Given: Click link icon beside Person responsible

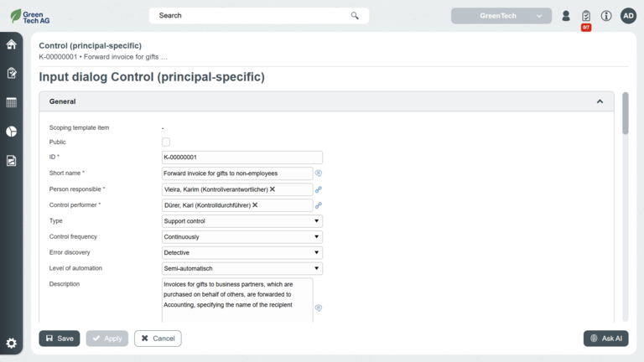Looking at the screenshot, I should point(319,189).
